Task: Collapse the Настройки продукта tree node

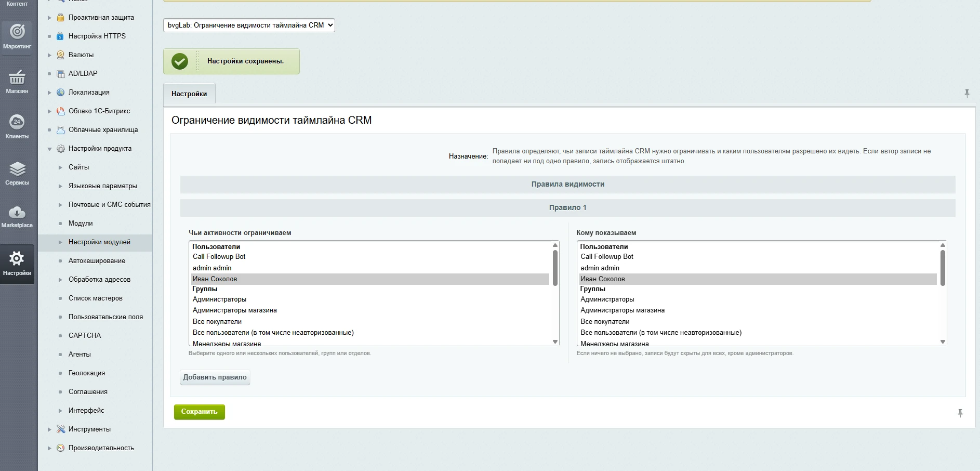Action: (x=49, y=149)
